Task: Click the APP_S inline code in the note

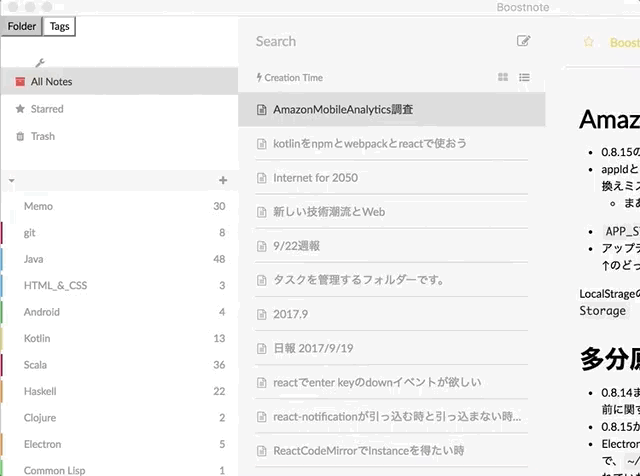Action: tap(621, 231)
